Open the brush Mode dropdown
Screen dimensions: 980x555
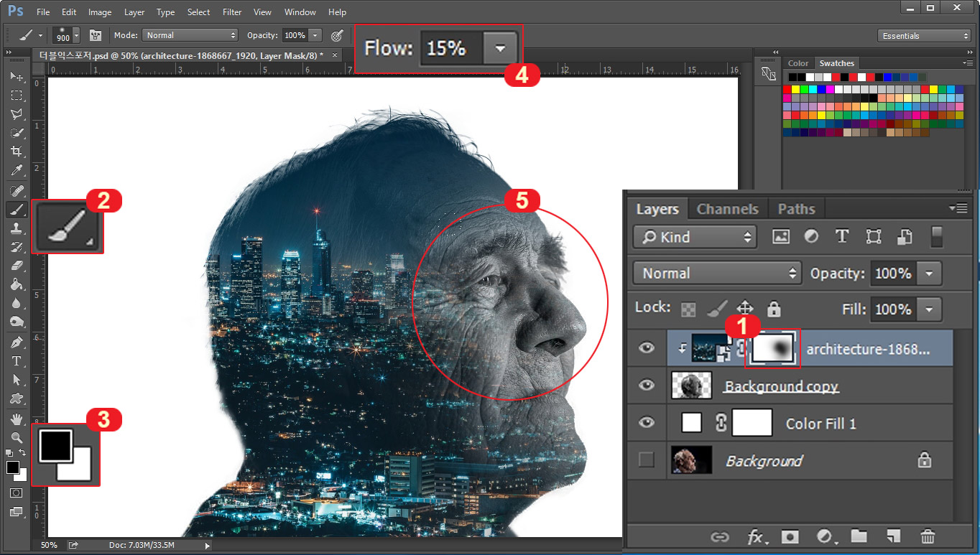[x=190, y=35]
